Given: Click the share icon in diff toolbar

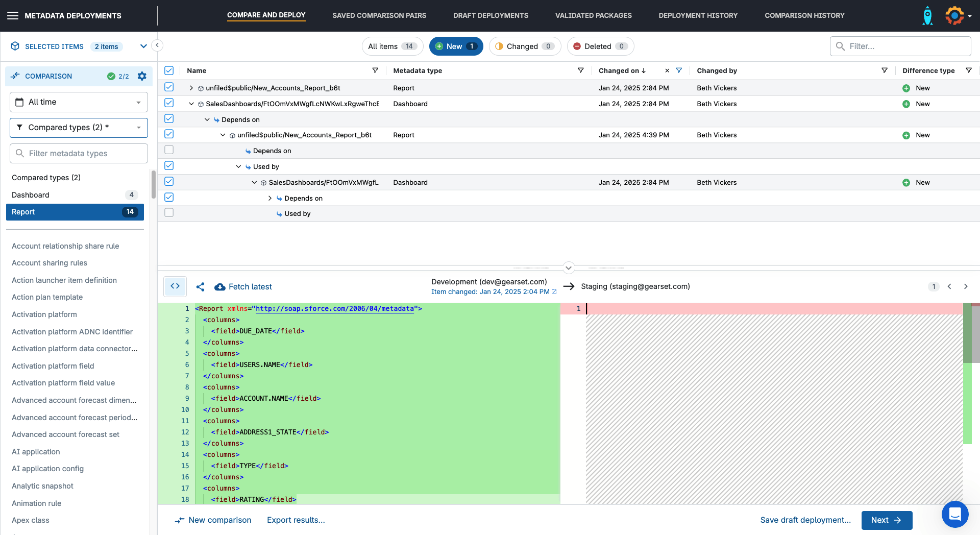Looking at the screenshot, I should [x=201, y=287].
